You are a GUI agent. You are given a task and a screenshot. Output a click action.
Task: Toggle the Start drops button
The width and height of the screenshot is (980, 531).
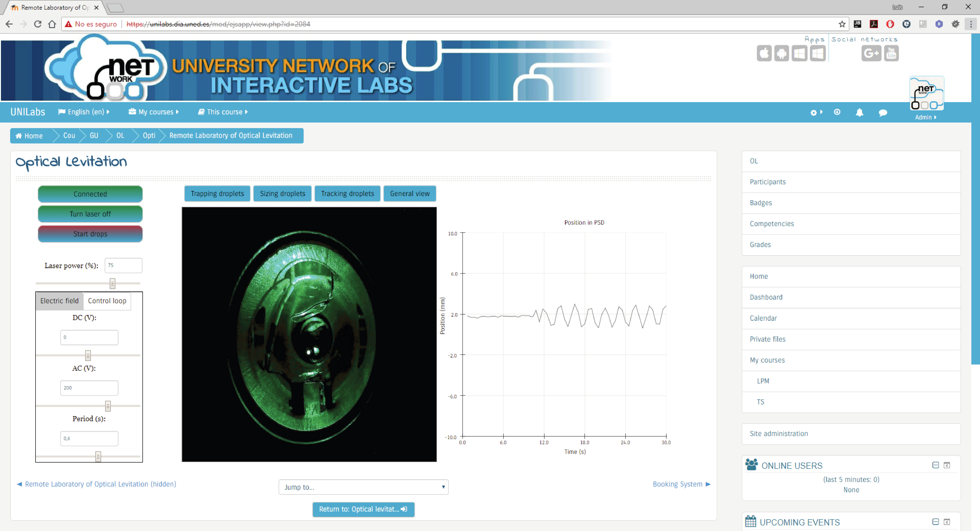coord(90,234)
